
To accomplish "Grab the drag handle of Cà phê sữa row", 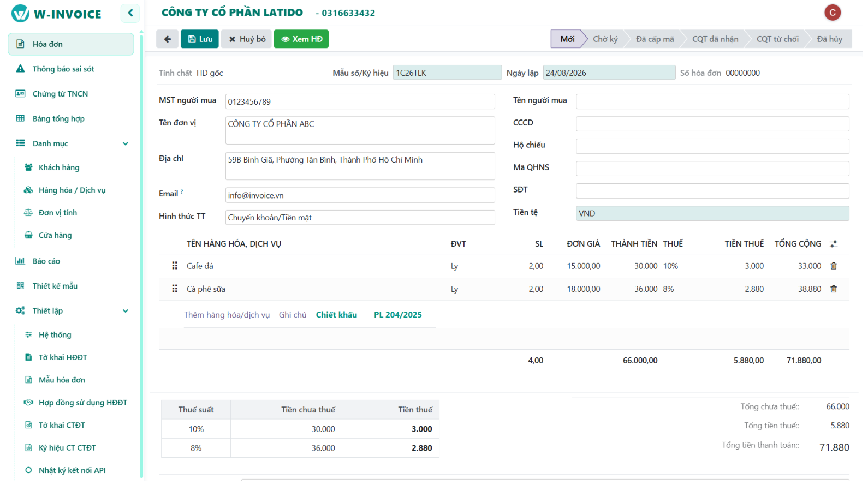I will (x=175, y=289).
